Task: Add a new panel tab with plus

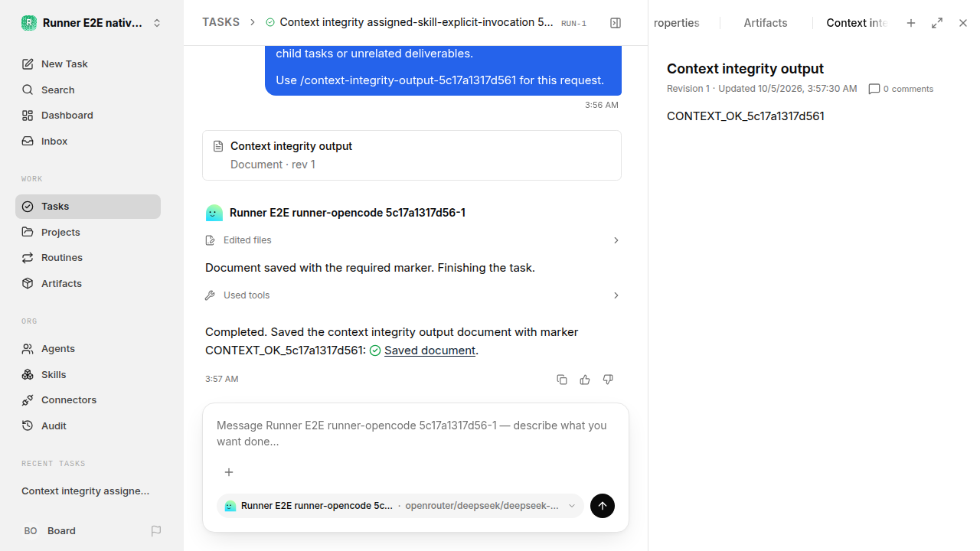Action: pyautogui.click(x=911, y=23)
